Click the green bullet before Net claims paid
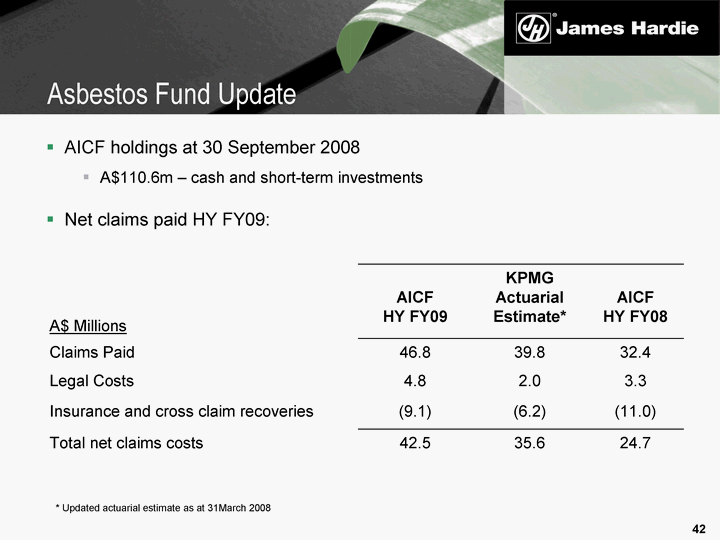Viewport: 720px width, 540px height. point(51,218)
